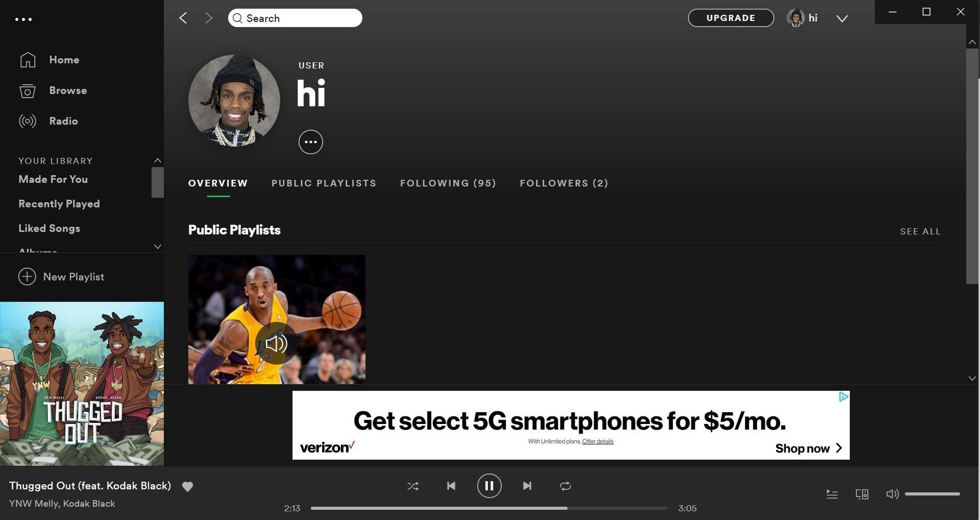The width and height of the screenshot is (980, 520).
Task: Navigate forward with the right arrow
Action: tap(208, 18)
